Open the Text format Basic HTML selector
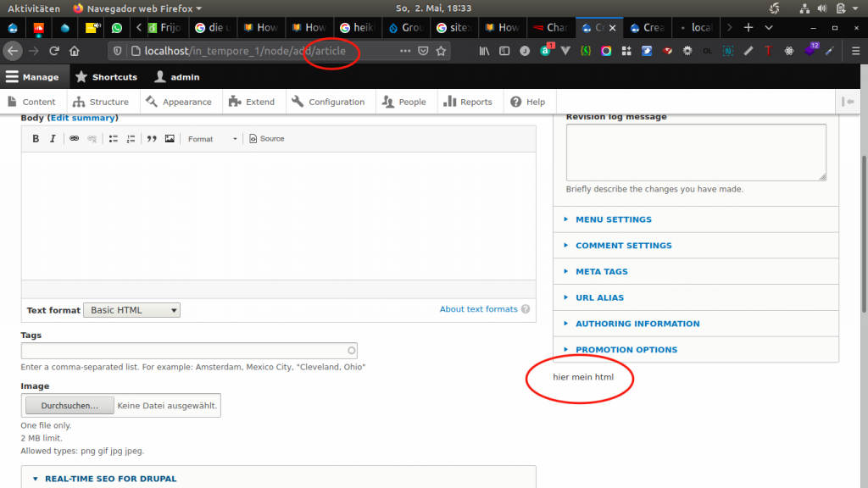The height and width of the screenshot is (488, 868). coord(131,310)
